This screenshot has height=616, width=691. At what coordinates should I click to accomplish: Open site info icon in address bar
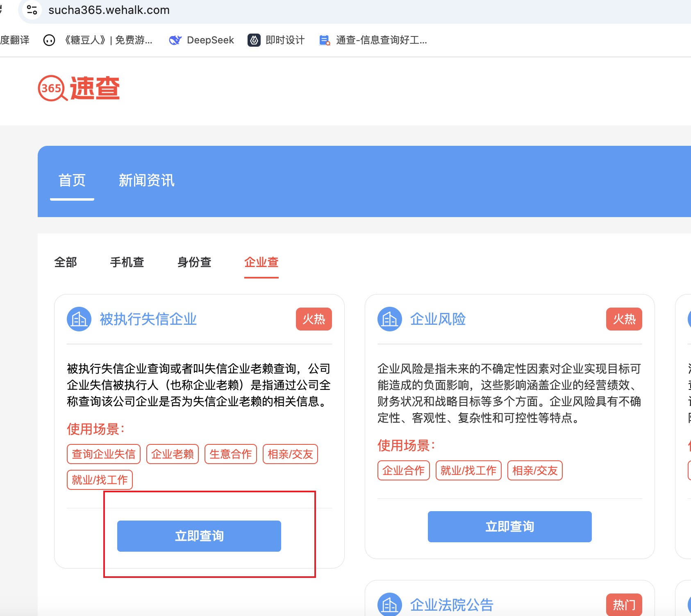click(32, 10)
